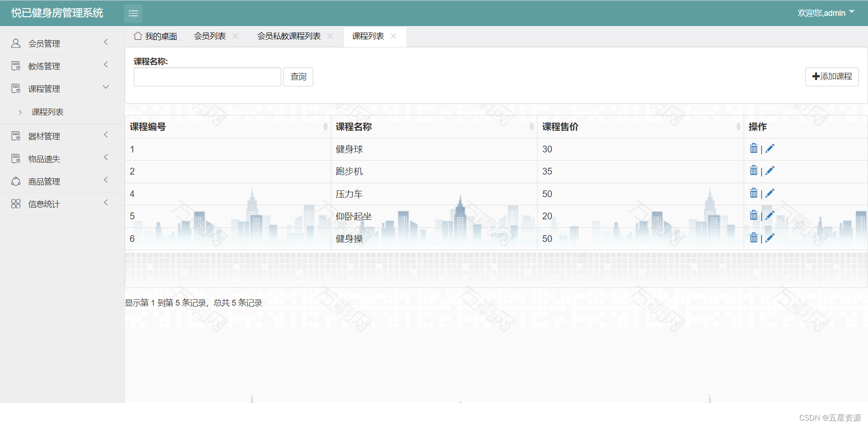Switch to the 会员私教课程列表 tab

289,36
